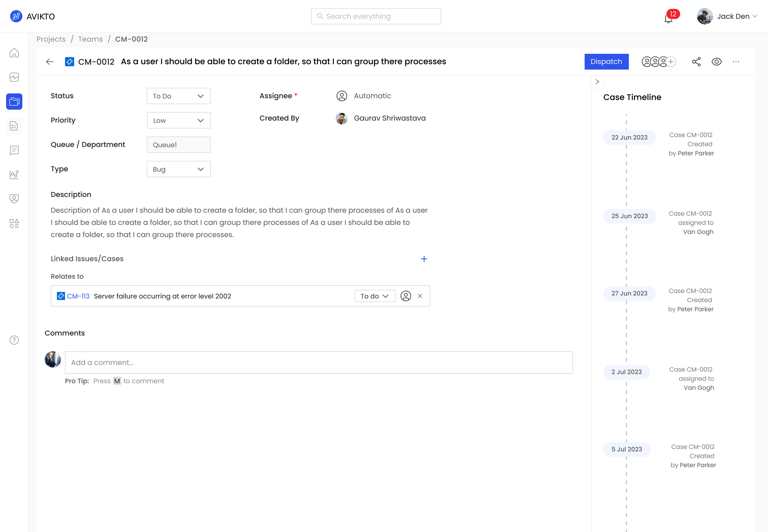
Task: Expand the Priority Low dropdown
Action: 179,120
